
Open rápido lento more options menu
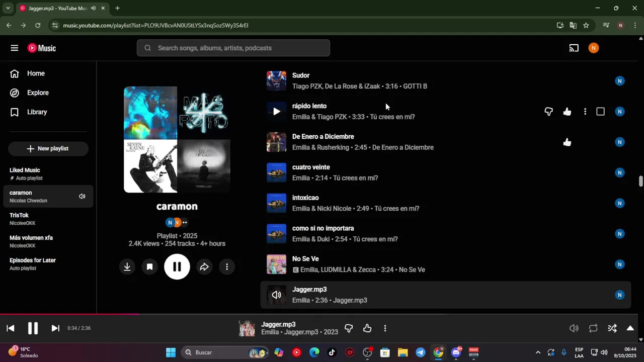[585, 112]
